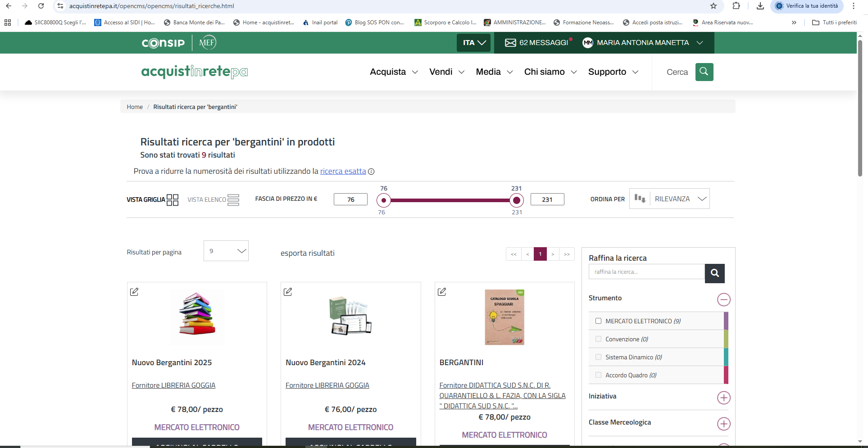
Task: Open the browser three-dot menu
Action: [854, 6]
